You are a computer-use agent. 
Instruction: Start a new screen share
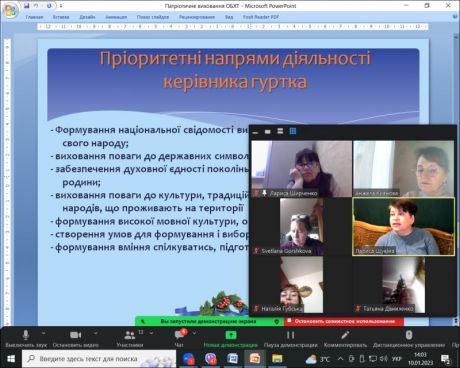tap(231, 338)
